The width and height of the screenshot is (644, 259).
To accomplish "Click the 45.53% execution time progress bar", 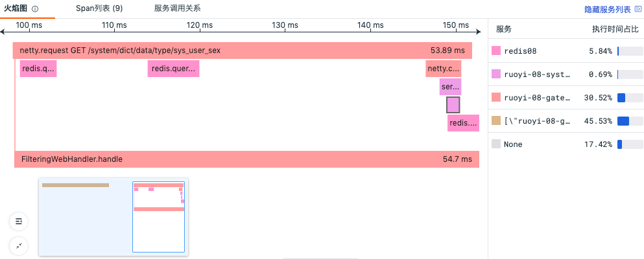I will click(x=630, y=121).
